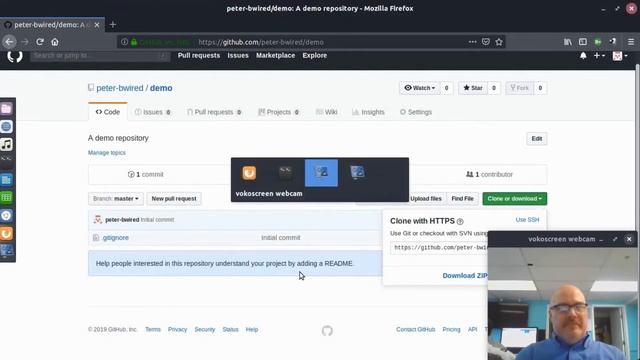Click the Upload files button
The width and height of the screenshot is (640, 360).
click(x=426, y=199)
